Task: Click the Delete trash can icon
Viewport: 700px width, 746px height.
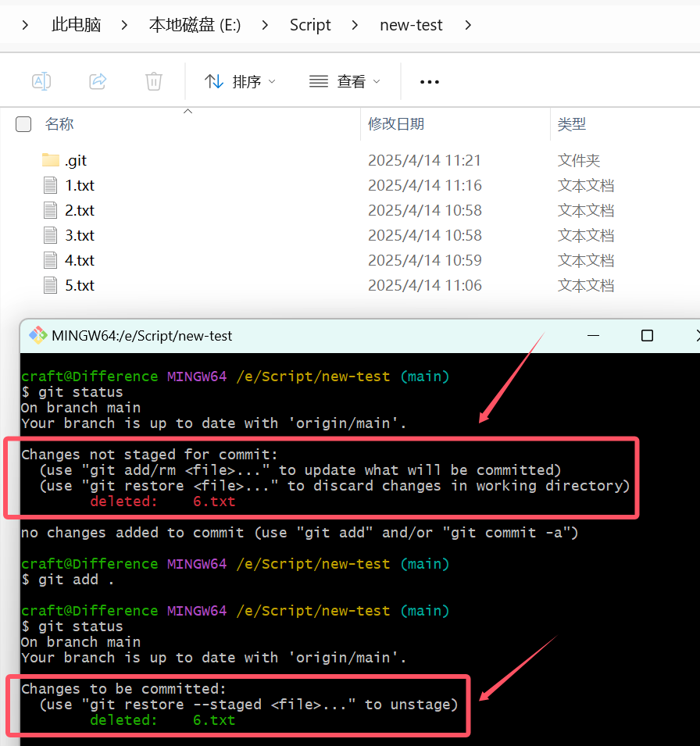Action: [154, 81]
